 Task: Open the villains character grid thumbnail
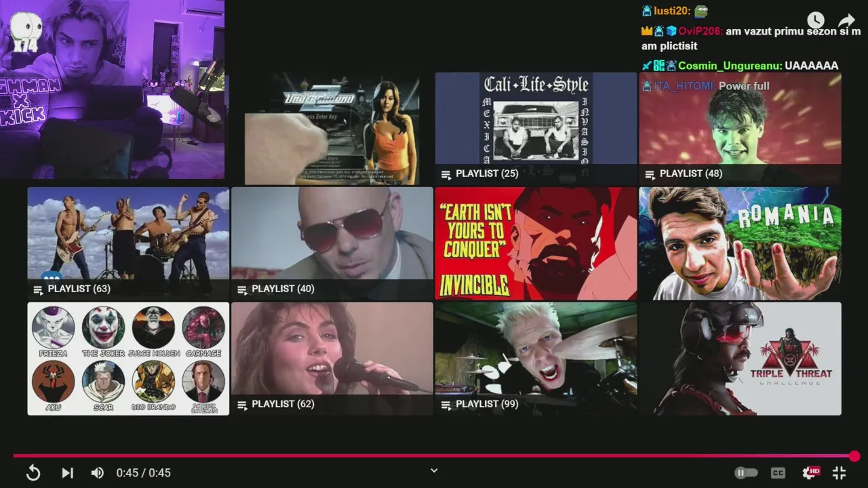click(128, 359)
